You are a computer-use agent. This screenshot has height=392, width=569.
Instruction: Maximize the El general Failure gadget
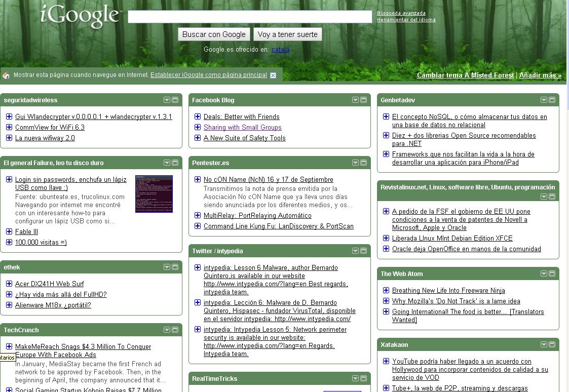coord(175,163)
